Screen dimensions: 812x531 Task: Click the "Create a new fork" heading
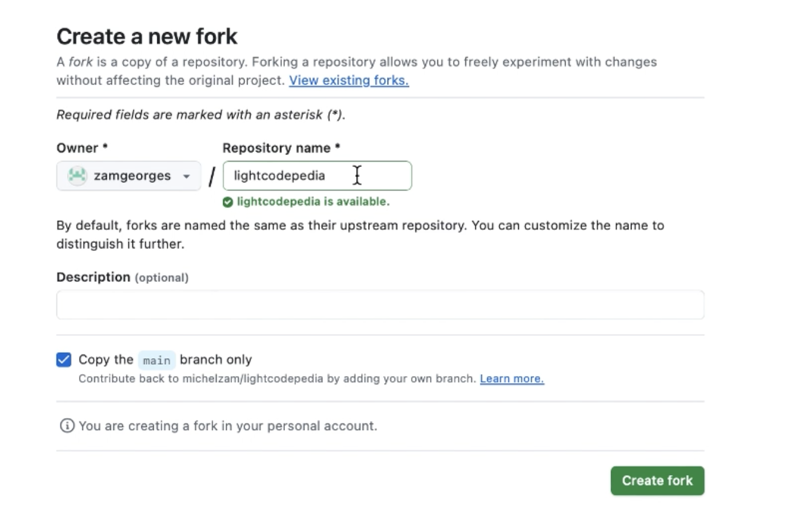tap(147, 37)
